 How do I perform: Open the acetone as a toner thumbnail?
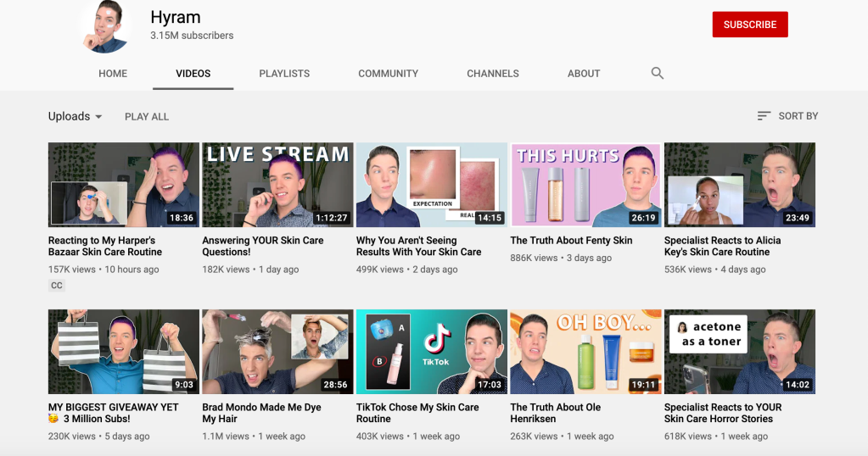740,352
